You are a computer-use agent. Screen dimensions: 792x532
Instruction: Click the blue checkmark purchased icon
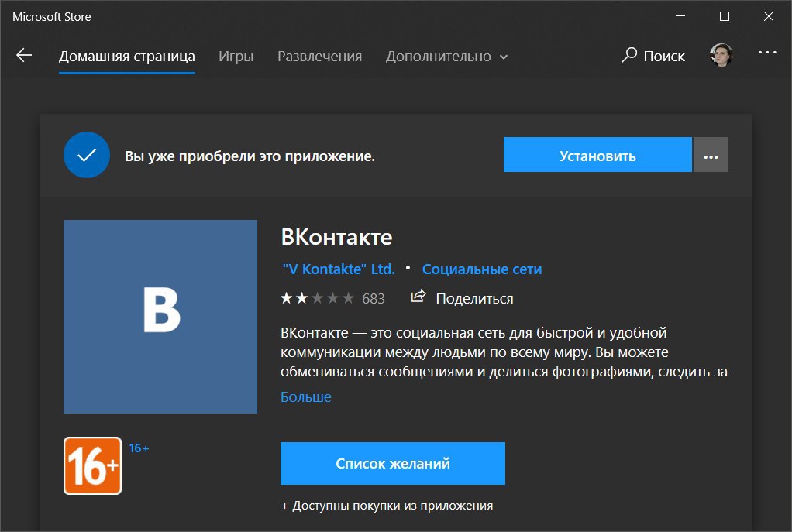(x=87, y=155)
